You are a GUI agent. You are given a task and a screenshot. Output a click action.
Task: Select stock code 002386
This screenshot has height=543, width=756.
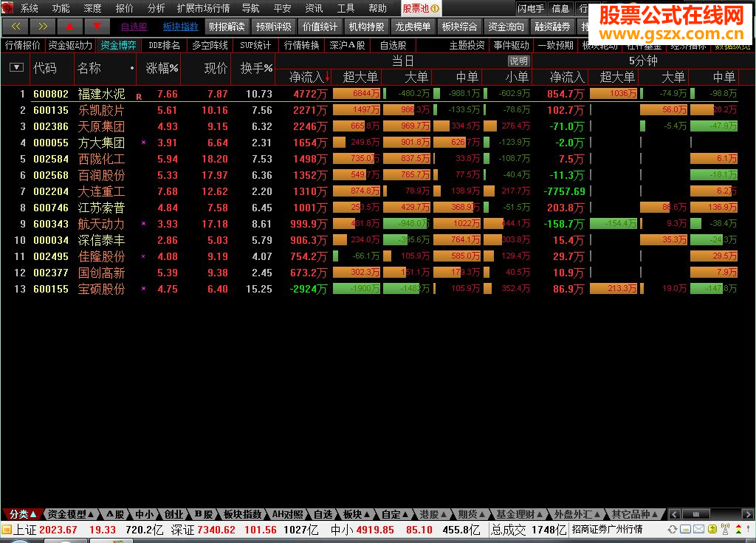pyautogui.click(x=51, y=126)
